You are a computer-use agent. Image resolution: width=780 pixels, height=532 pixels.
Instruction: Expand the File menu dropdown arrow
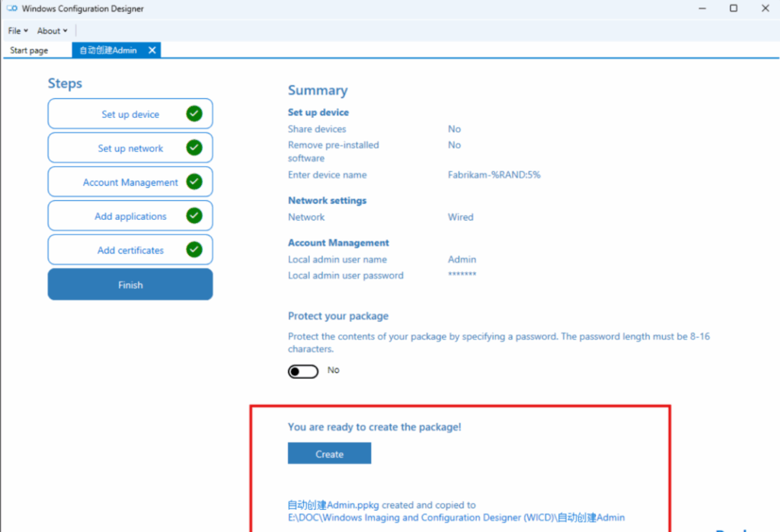[x=24, y=30]
